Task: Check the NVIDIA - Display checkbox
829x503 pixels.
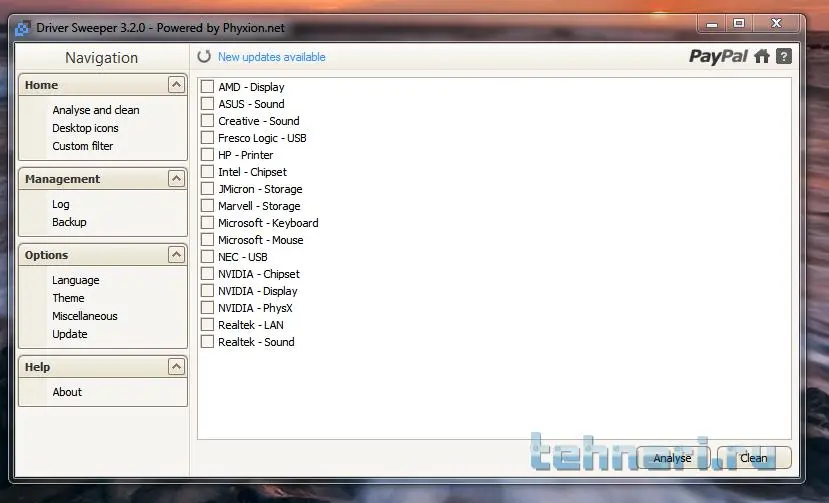Action: (207, 290)
